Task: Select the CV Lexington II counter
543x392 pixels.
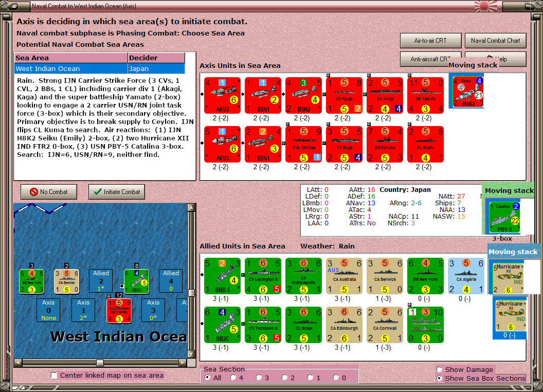Action: click(263, 276)
